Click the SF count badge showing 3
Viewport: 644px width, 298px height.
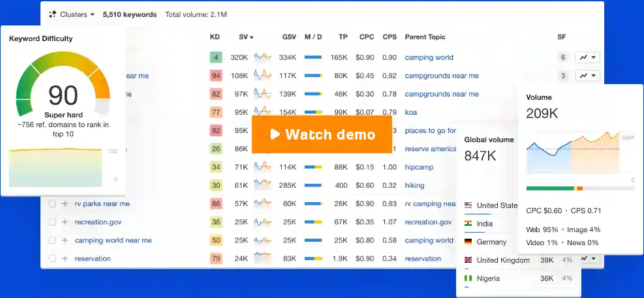[x=562, y=76]
